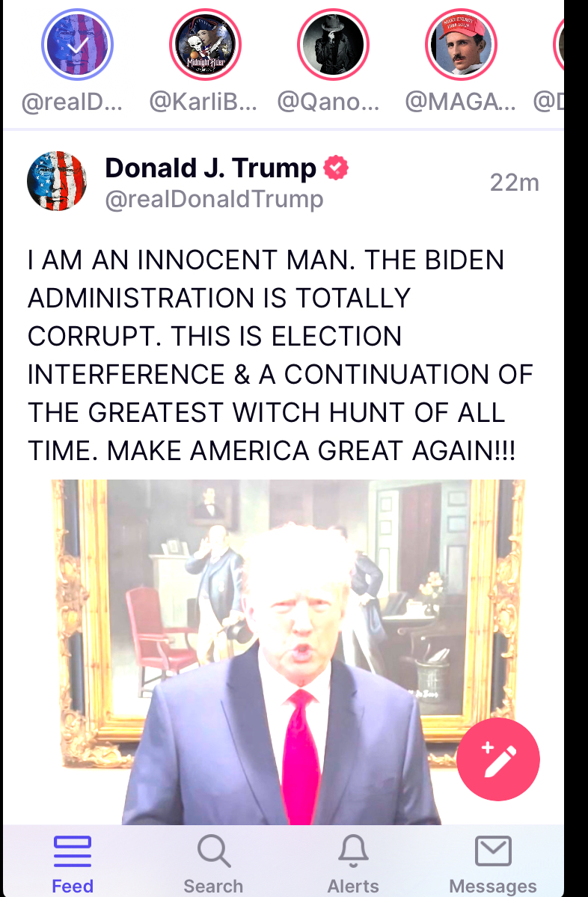Click the post author's flag-painted profile avatar
588x897 pixels.
(x=57, y=181)
